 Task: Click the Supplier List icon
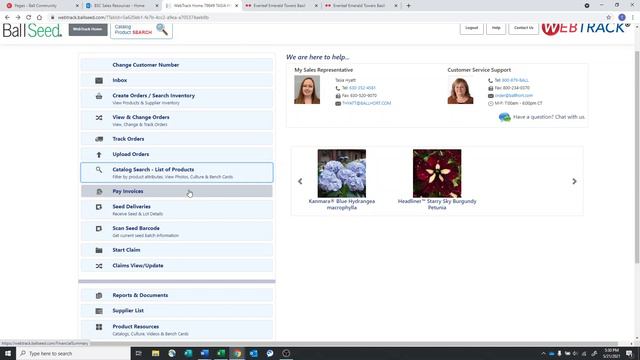[99, 311]
